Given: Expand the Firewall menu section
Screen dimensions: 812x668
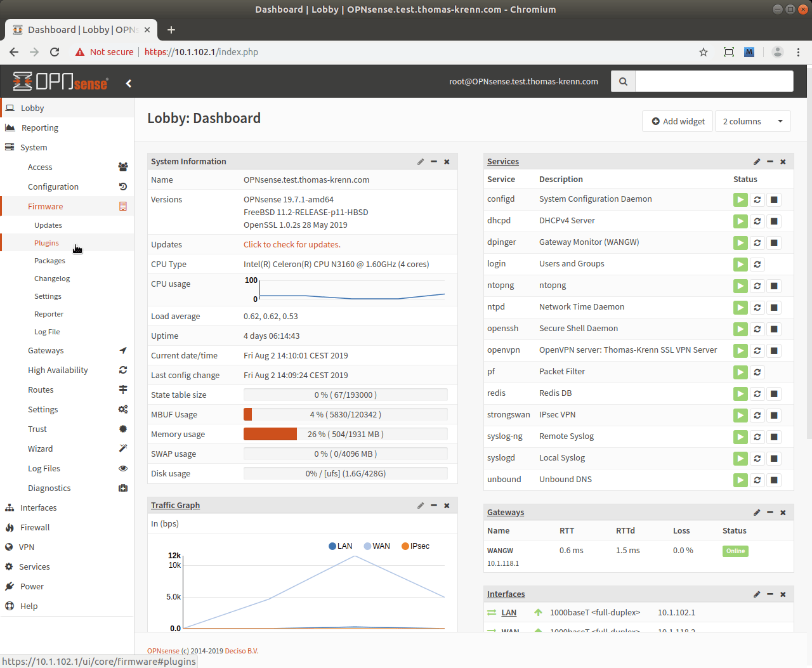Looking at the screenshot, I should [35, 527].
